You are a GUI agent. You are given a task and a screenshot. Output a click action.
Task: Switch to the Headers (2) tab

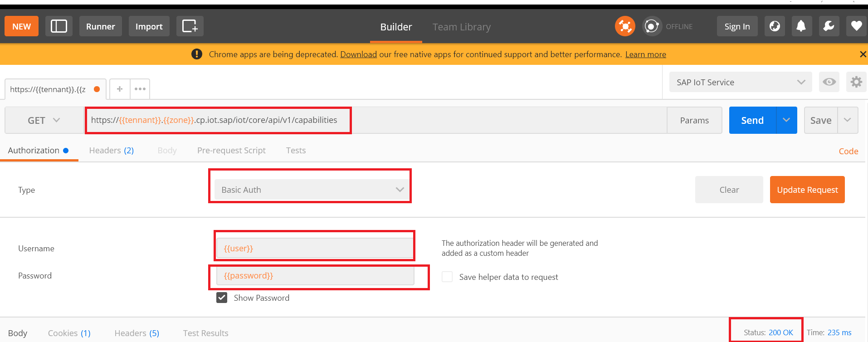(x=111, y=151)
